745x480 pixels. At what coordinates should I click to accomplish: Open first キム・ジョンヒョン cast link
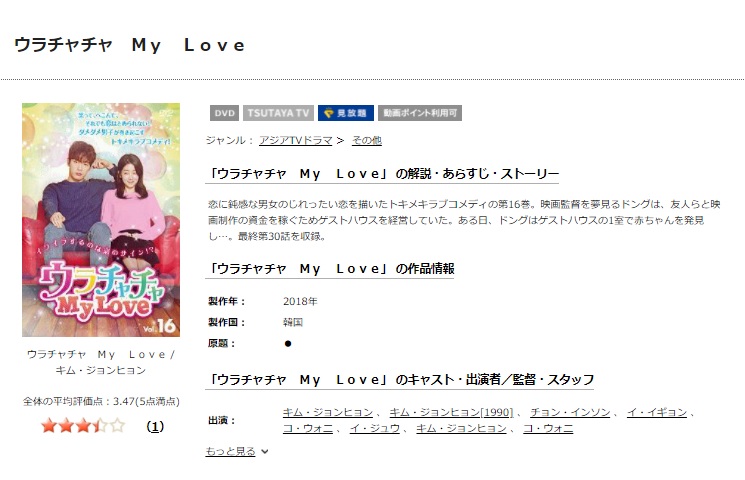pos(328,412)
